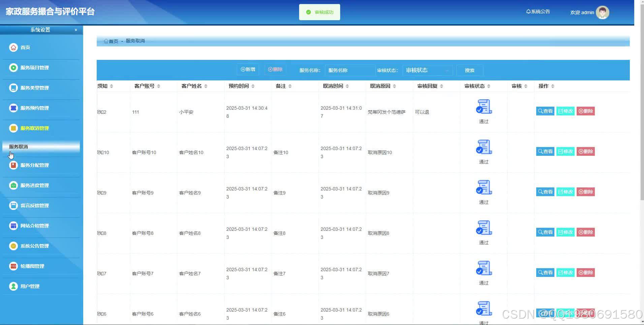644x325 pixels.
Task: Focus the 服务名称 search input
Action: (x=350, y=70)
